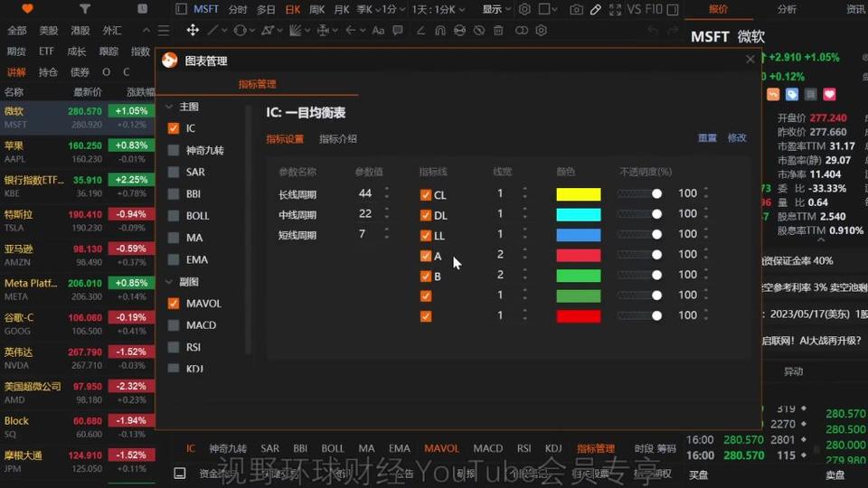Click the 长线周期 value field 44
The image size is (868, 488).
coord(364,193)
